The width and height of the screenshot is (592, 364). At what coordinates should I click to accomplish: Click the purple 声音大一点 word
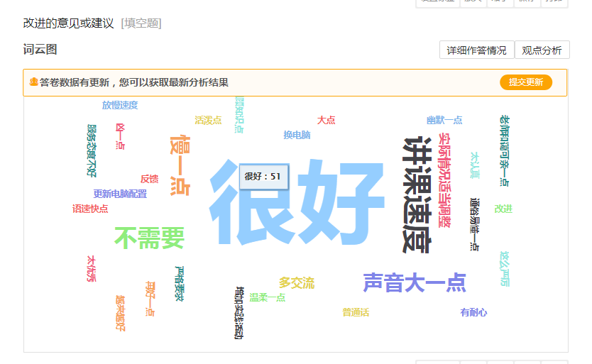(415, 282)
